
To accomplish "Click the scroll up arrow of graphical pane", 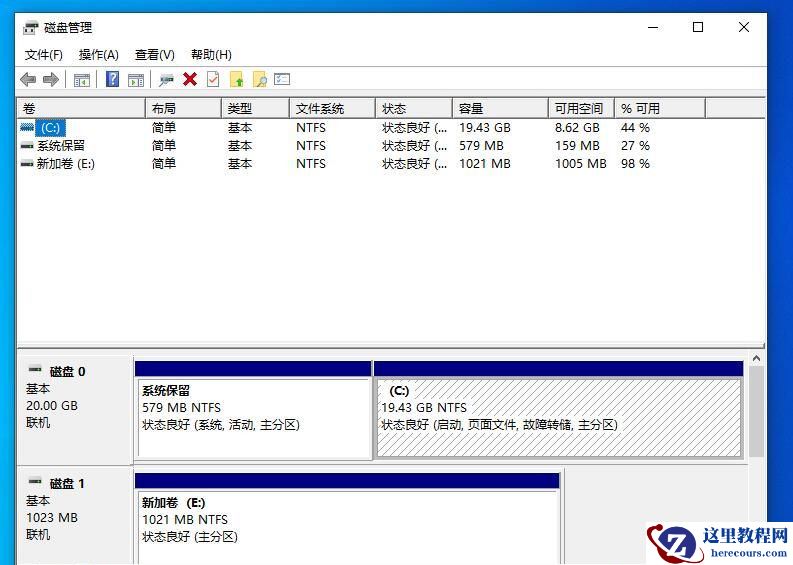I will (756, 358).
